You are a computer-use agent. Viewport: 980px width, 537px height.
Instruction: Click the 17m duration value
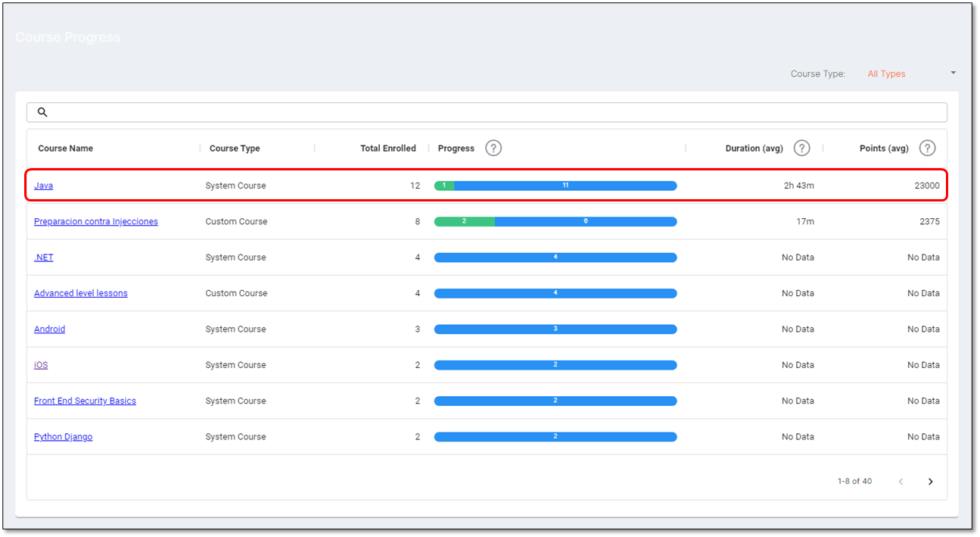click(x=805, y=221)
